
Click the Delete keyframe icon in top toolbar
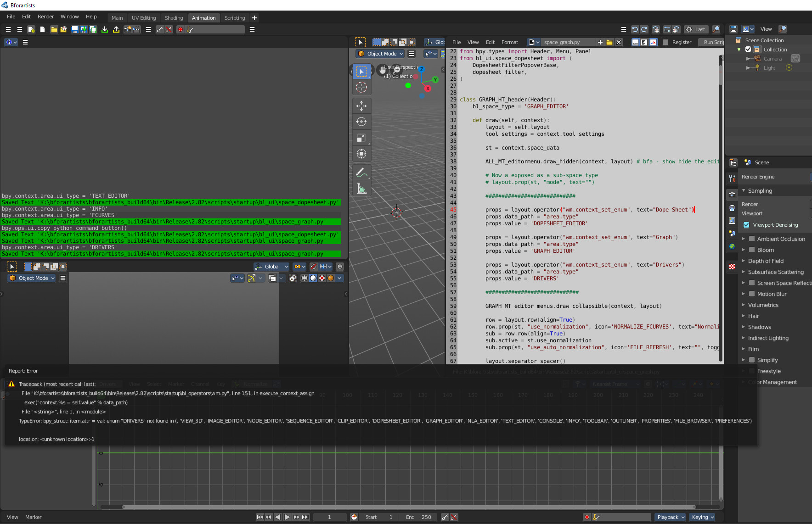pos(169,29)
